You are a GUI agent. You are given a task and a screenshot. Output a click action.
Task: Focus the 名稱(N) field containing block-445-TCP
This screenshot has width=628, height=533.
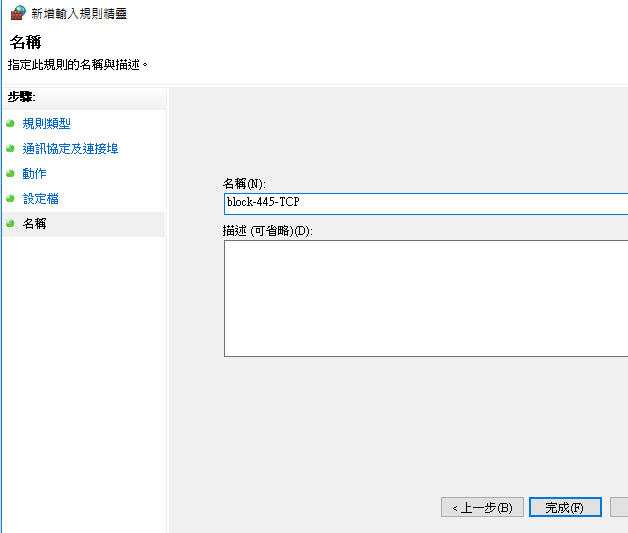pos(426,204)
